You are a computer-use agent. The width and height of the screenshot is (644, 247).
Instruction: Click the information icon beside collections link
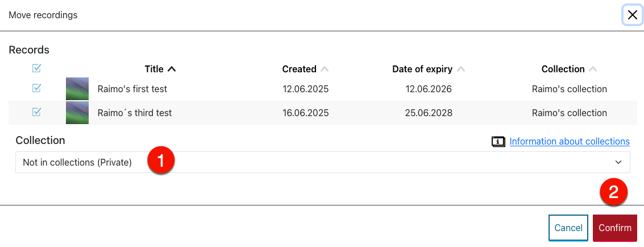pyautogui.click(x=498, y=142)
